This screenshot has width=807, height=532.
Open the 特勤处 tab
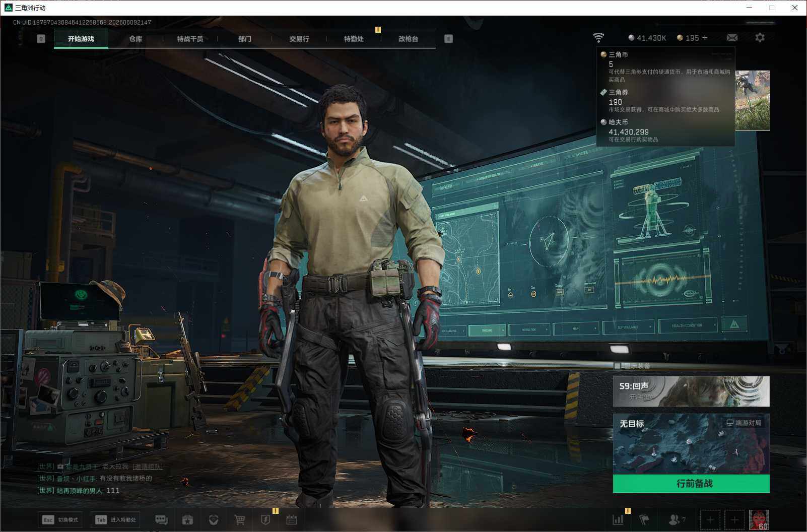[354, 39]
